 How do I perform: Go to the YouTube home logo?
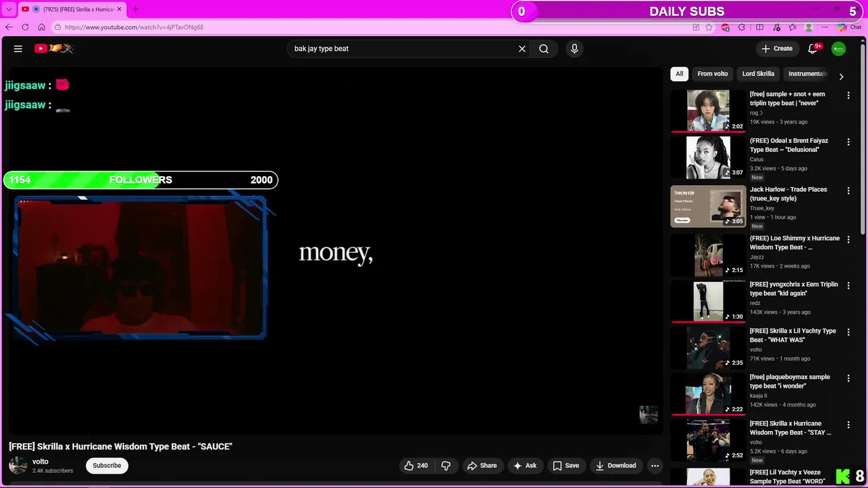point(54,48)
